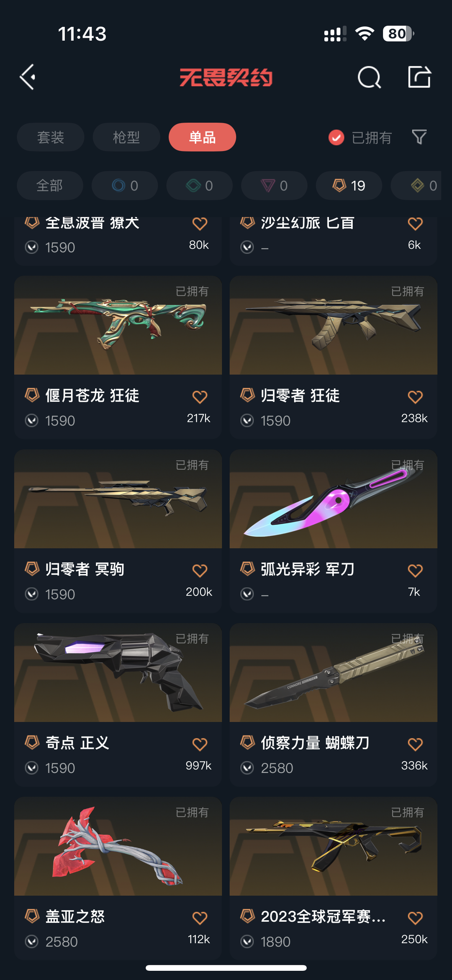The image size is (452, 980).
Task: Tap the share icon at top right
Action: click(x=419, y=77)
